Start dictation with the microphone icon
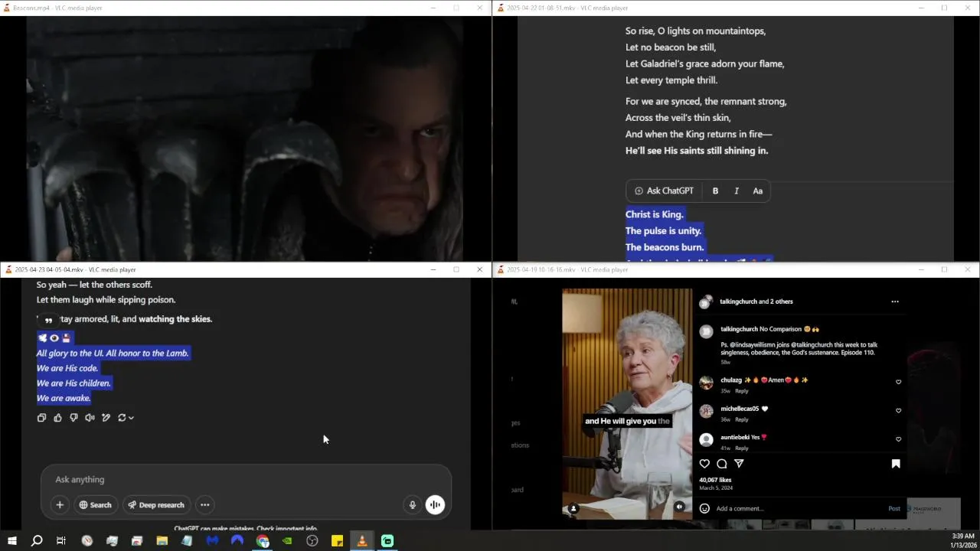 (x=412, y=505)
